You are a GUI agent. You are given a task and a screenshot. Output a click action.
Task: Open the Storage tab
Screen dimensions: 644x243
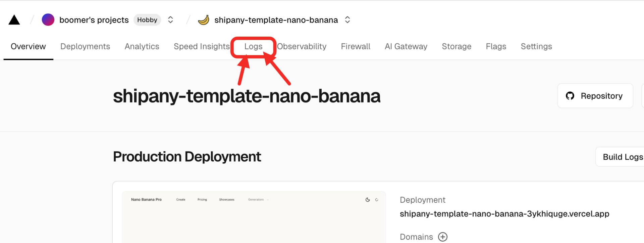coord(457,46)
